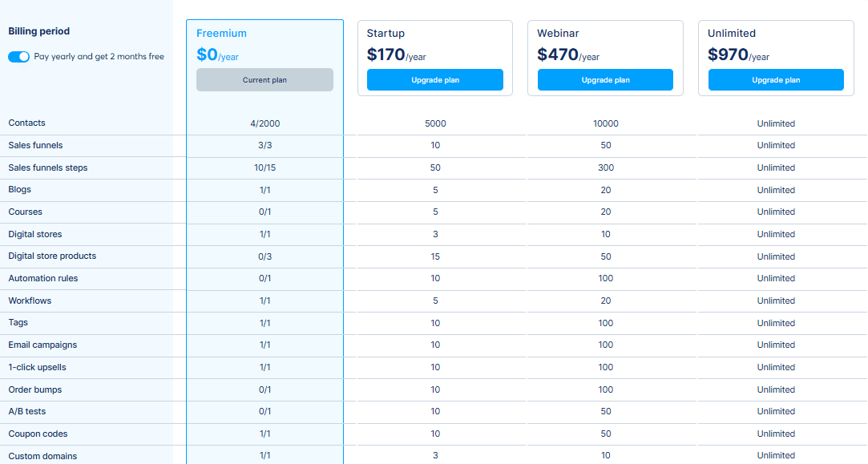The height and width of the screenshot is (464, 868).
Task: Select the Contacts row label
Action: click(x=26, y=123)
